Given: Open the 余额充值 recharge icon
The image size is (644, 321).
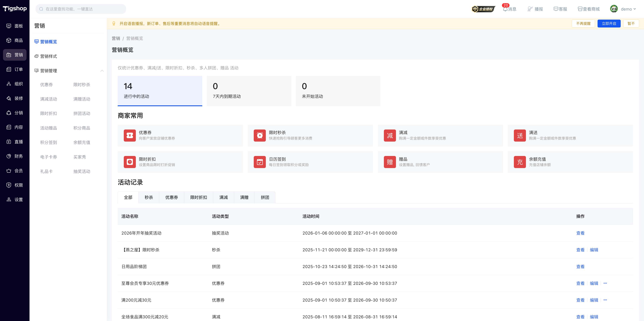Looking at the screenshot, I should coord(520,162).
